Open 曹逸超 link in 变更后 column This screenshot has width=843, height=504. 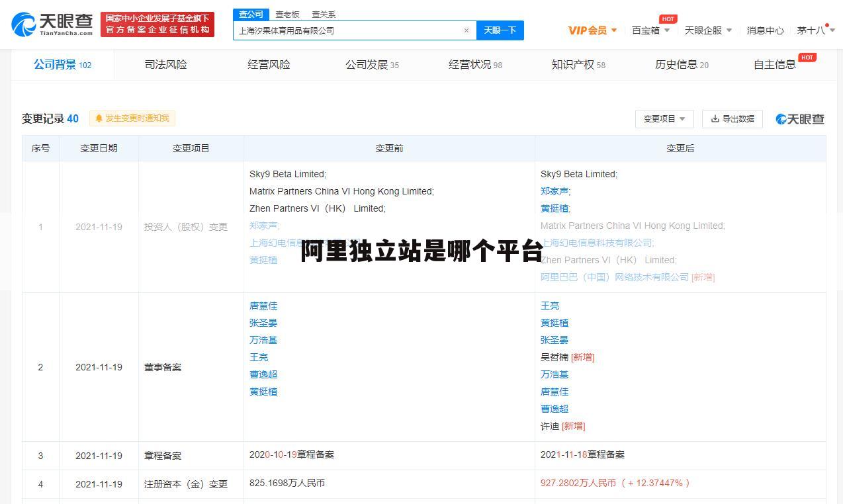point(555,409)
